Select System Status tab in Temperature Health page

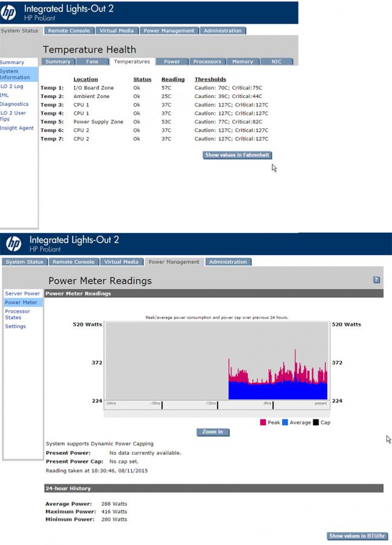tap(19, 31)
